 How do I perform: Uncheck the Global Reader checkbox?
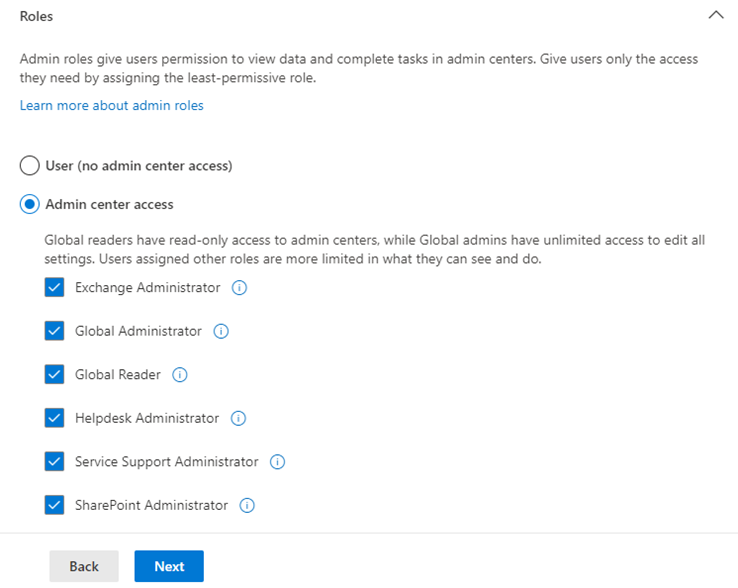pyautogui.click(x=55, y=374)
